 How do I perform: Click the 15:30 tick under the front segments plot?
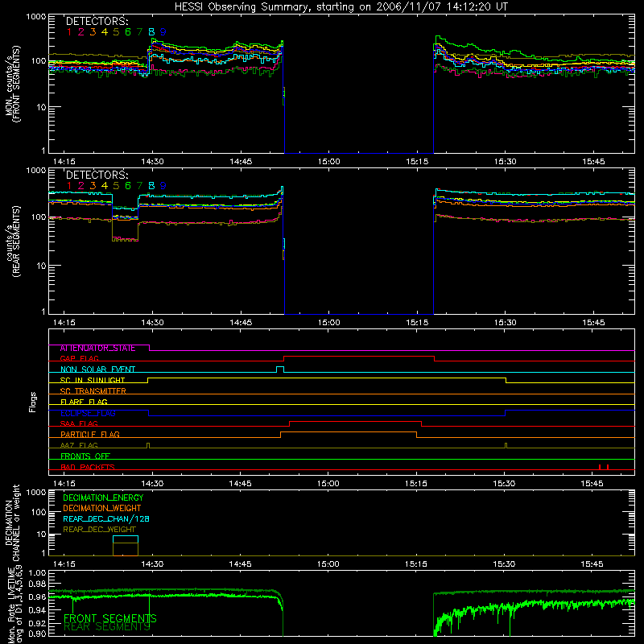[x=506, y=162]
